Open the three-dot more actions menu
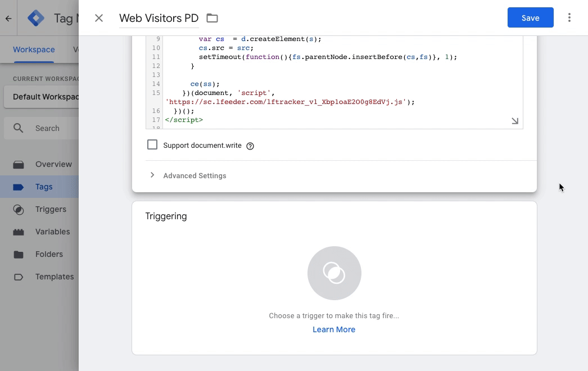The height and width of the screenshot is (371, 588). click(x=569, y=17)
